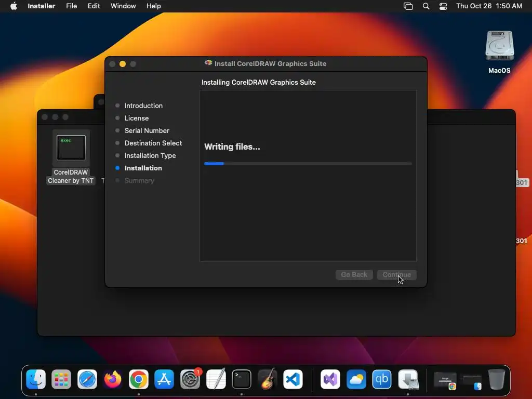Screen dimensions: 532x399
Task: Open the Trash in the Dock
Action: 496,379
